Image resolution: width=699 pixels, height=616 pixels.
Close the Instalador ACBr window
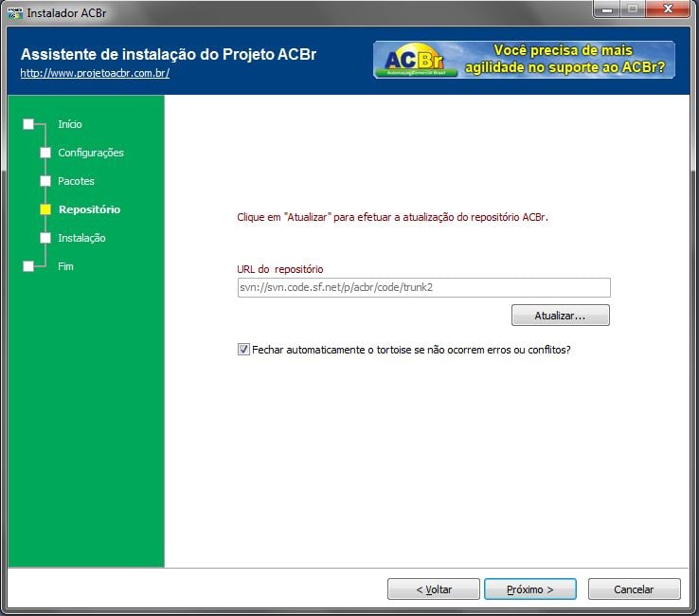pyautogui.click(x=668, y=9)
